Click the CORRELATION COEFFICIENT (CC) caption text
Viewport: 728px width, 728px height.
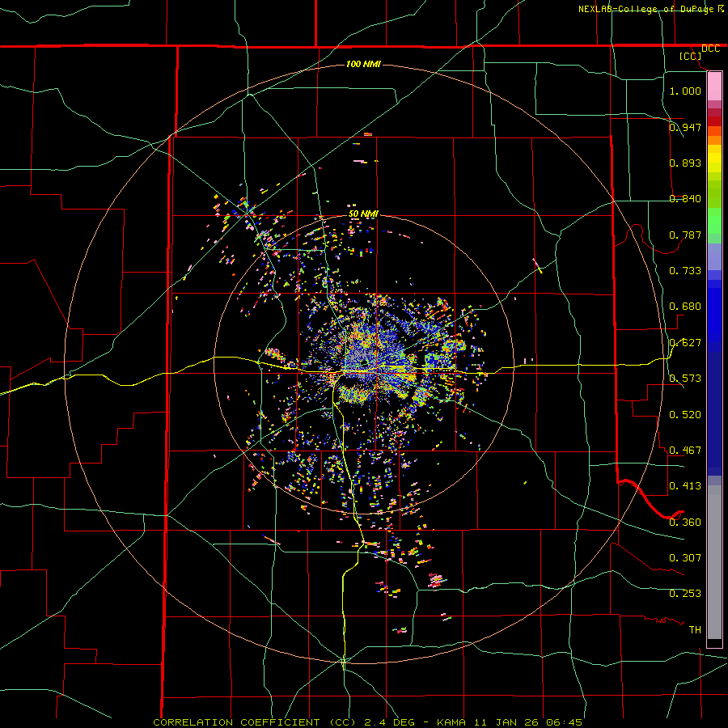[255, 722]
